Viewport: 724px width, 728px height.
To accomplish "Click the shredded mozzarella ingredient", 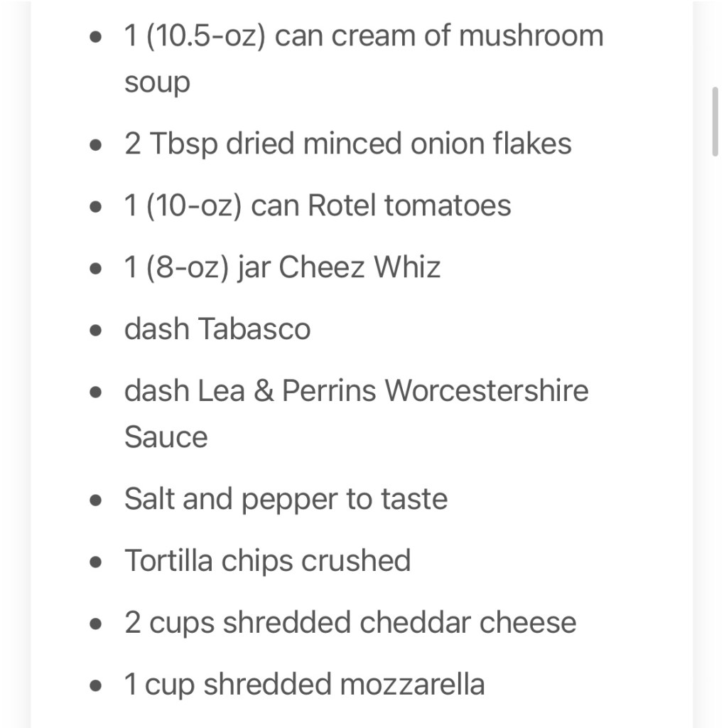I will pos(304,685).
